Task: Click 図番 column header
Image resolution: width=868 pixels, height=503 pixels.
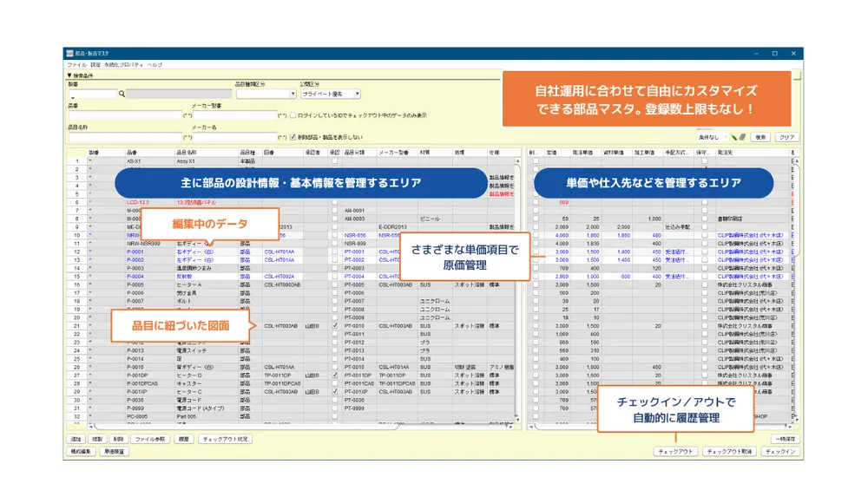Action: 282,153
